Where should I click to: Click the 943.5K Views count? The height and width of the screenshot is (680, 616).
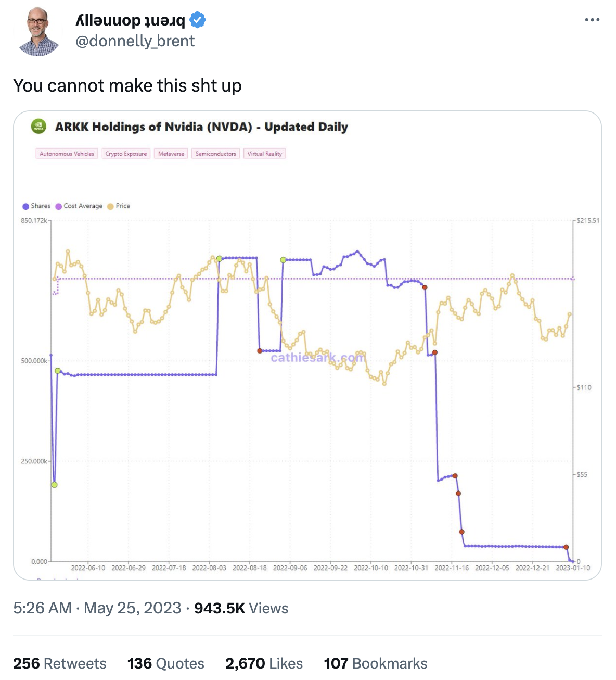point(241,608)
